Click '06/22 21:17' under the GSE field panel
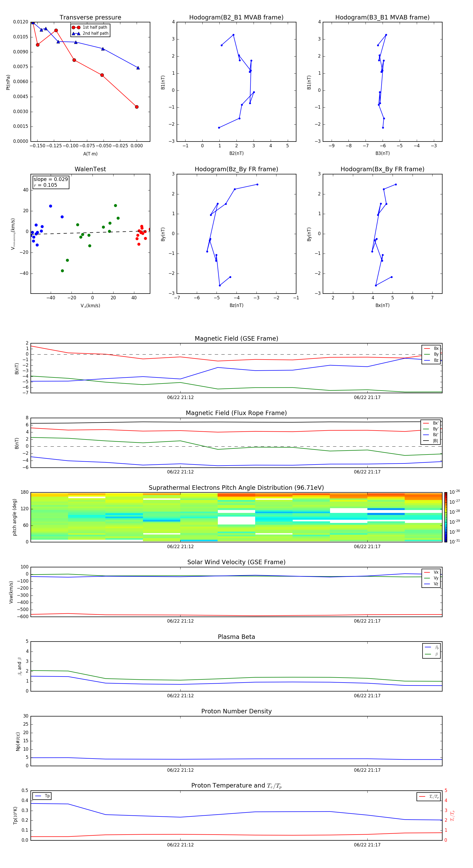473x868 pixels. [x=367, y=398]
